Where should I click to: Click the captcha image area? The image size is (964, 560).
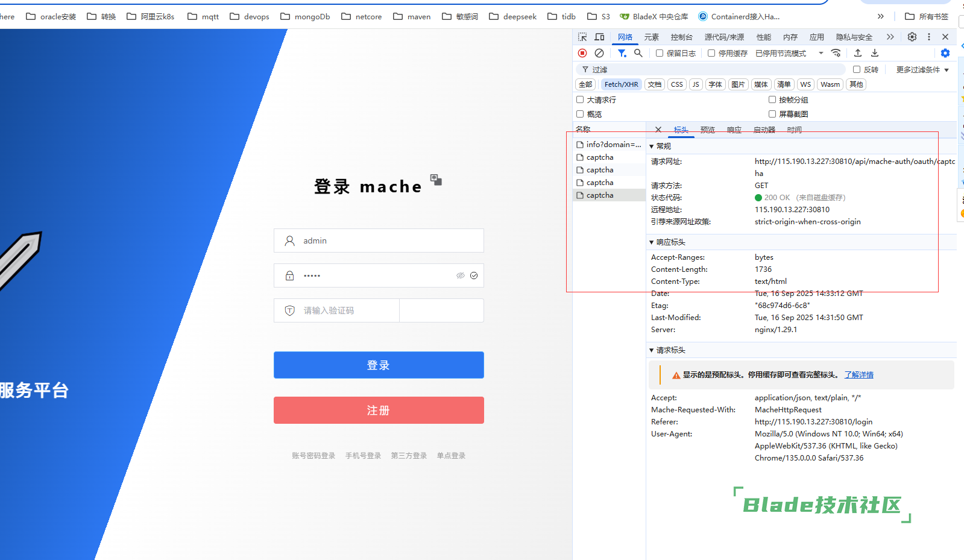pos(442,310)
